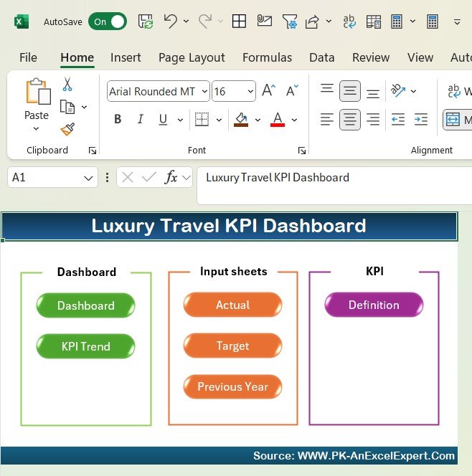Click the filter settings funnel icon
This screenshot has height=476, width=472.
[290, 22]
